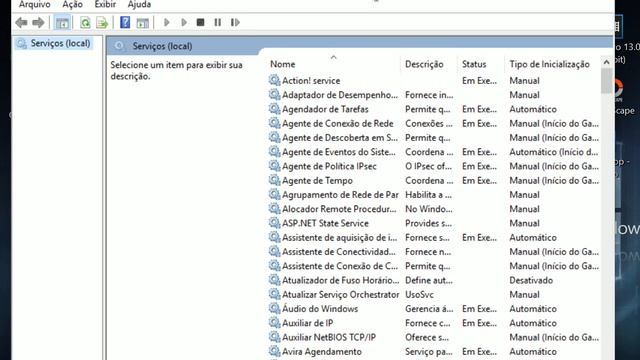Click the Pause Service icon
The height and width of the screenshot is (360, 640).
click(218, 22)
